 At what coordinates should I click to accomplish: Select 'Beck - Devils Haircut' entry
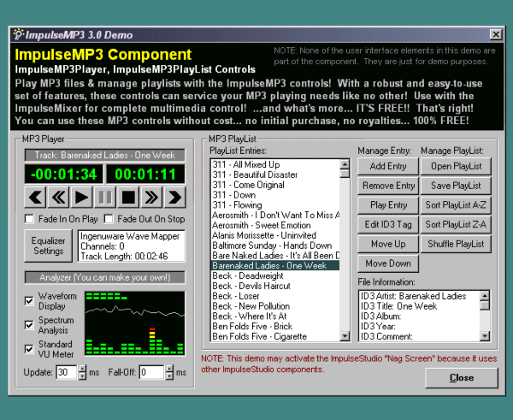[x=274, y=286]
